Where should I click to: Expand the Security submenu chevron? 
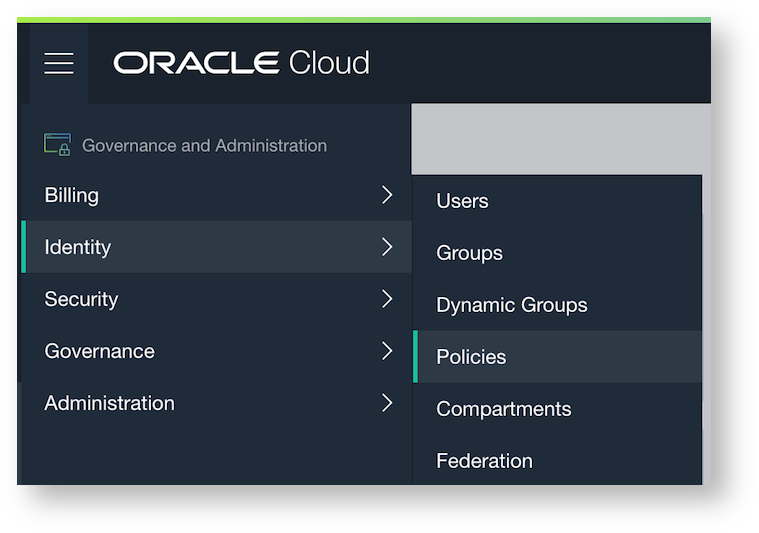[387, 299]
